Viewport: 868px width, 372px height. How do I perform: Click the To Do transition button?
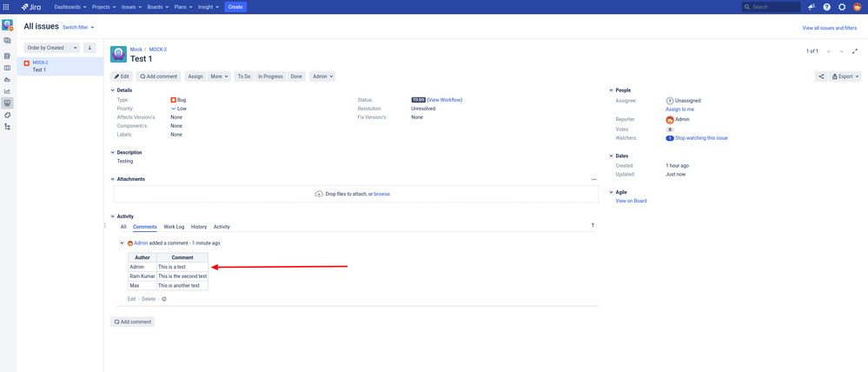click(244, 76)
